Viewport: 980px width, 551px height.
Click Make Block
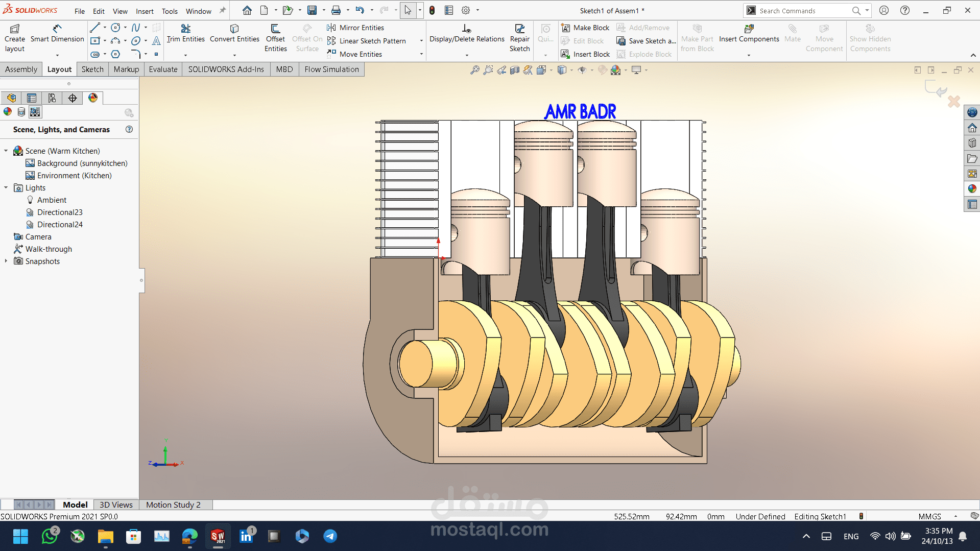585,28
